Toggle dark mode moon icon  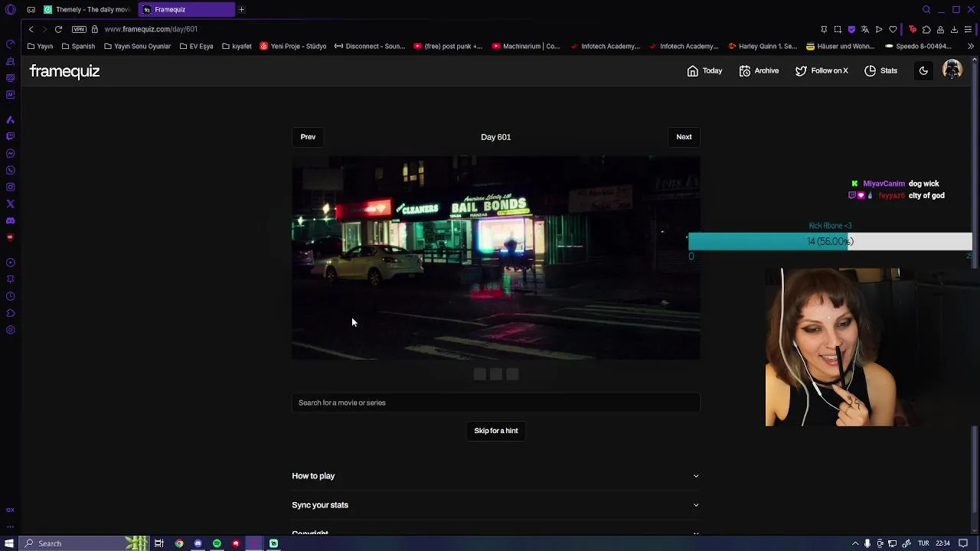923,70
